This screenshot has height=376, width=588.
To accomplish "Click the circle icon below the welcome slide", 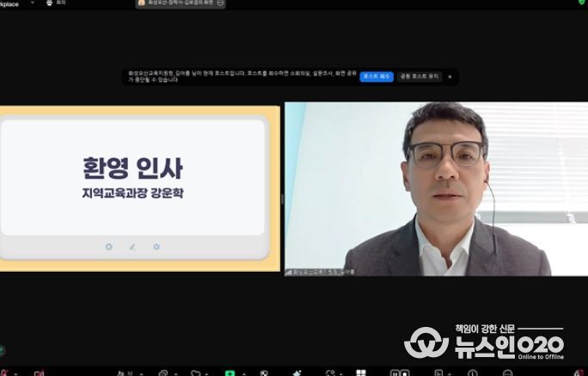I will coord(109,247).
